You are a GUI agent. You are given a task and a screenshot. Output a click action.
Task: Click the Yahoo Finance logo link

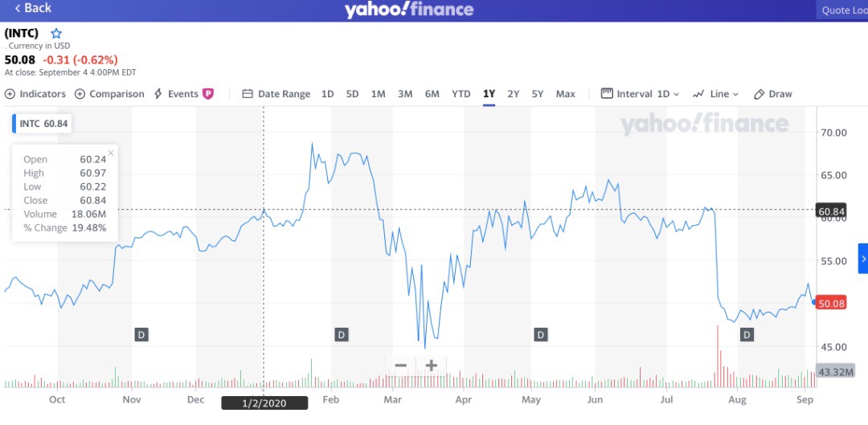[x=409, y=10]
